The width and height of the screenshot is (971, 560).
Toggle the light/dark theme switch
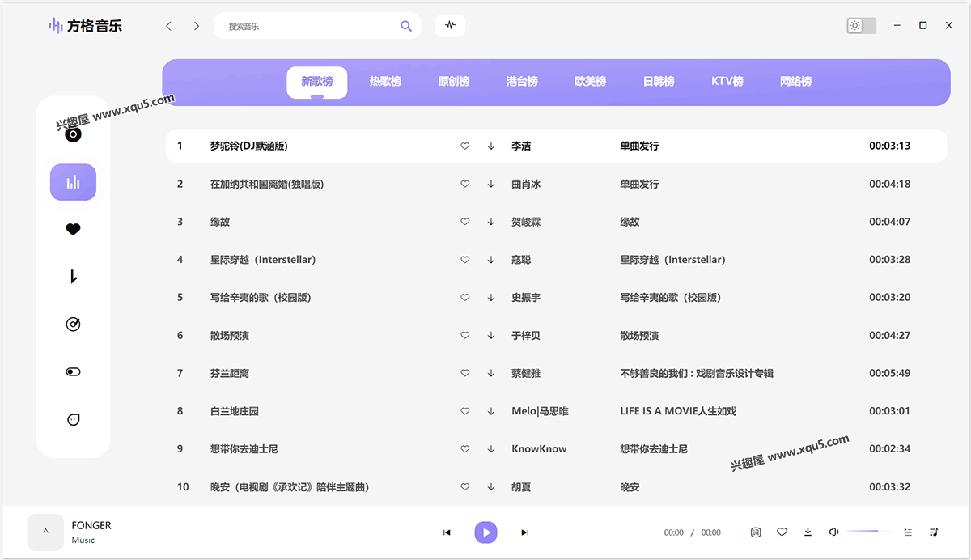tap(861, 26)
